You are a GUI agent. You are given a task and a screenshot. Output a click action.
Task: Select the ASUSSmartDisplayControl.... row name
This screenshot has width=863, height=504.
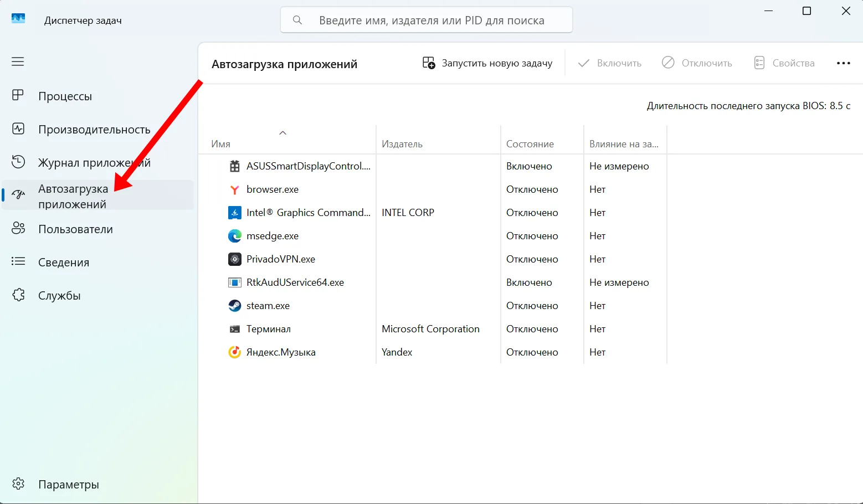pyautogui.click(x=309, y=166)
